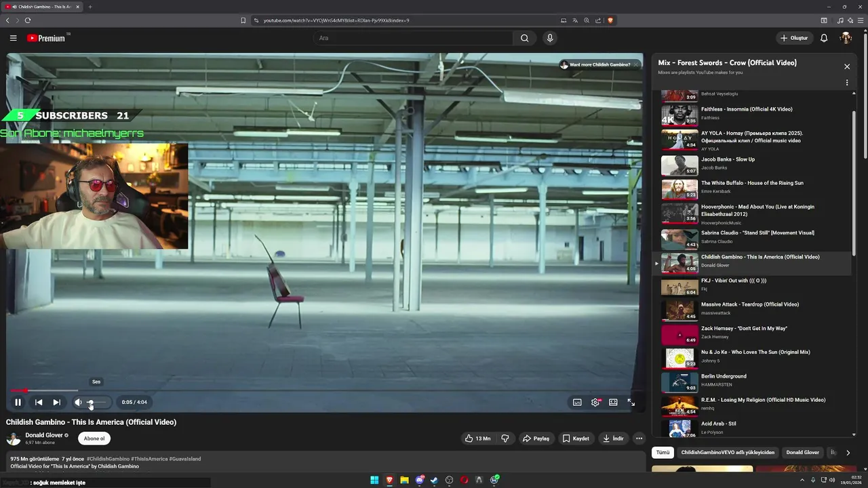Start voice search with microphone icon
Viewport: 868px width, 488px height.
pos(550,38)
